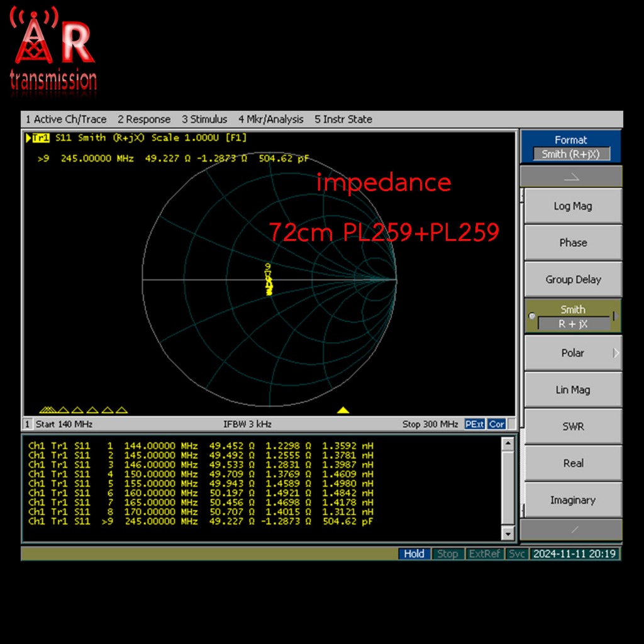644x644 pixels.
Task: Click the Tr1 trace label
Action: click(x=40, y=138)
